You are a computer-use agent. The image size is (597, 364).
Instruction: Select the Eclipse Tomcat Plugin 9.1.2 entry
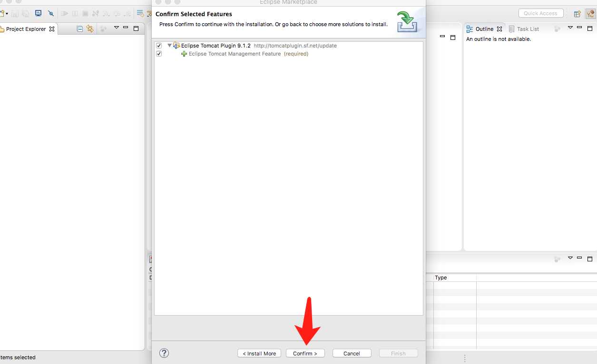click(215, 46)
